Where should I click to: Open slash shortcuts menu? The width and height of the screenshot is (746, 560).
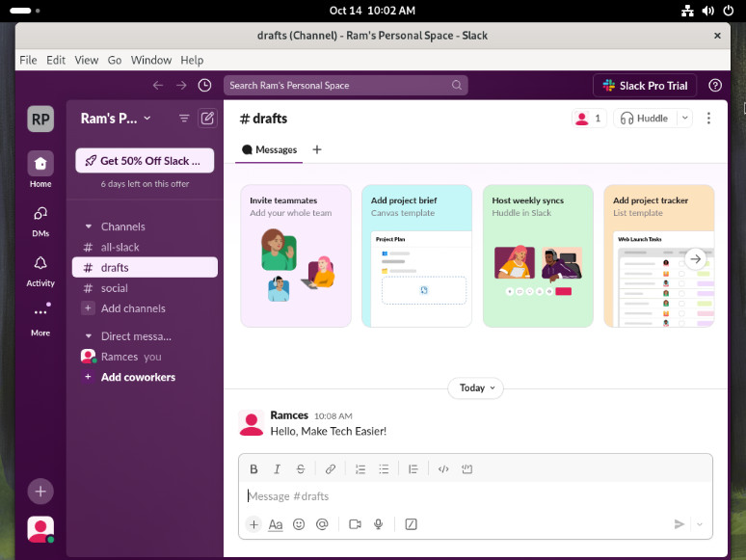point(411,524)
